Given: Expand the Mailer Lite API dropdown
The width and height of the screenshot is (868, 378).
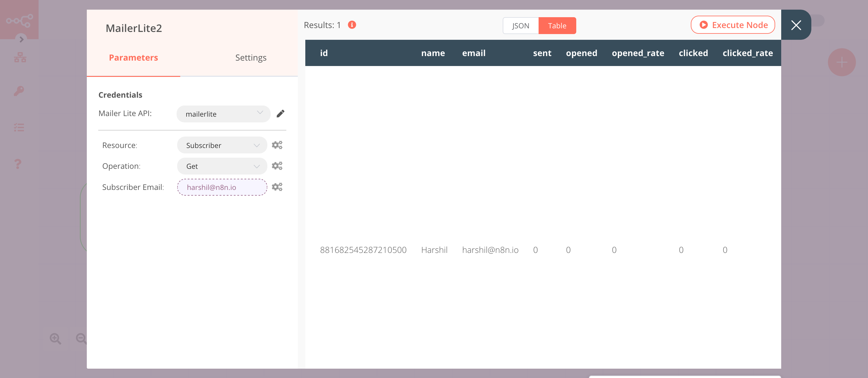Looking at the screenshot, I should 222,113.
